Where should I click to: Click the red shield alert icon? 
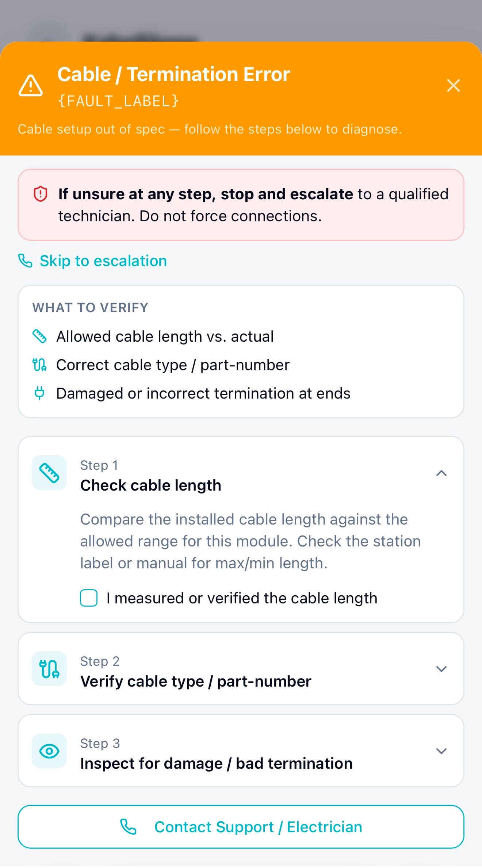click(x=41, y=194)
